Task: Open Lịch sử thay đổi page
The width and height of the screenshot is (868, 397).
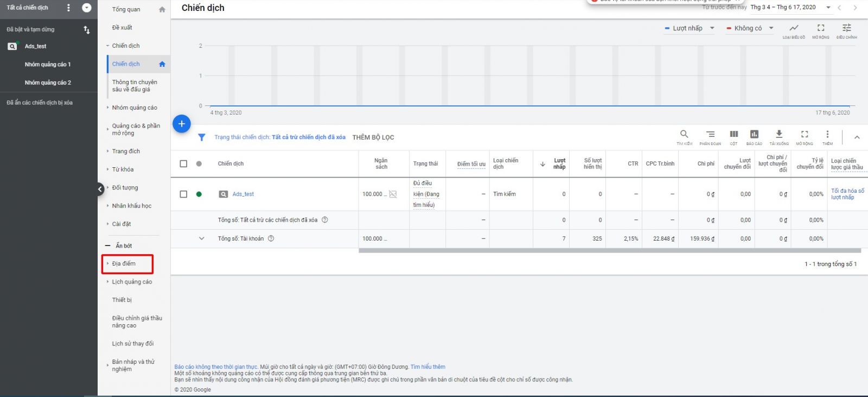Action: 133,344
